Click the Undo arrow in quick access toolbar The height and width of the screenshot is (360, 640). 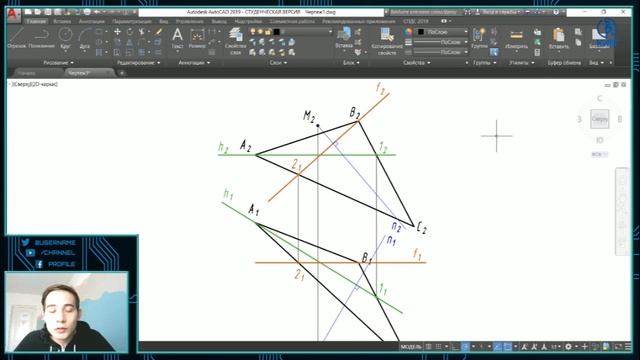click(x=96, y=12)
